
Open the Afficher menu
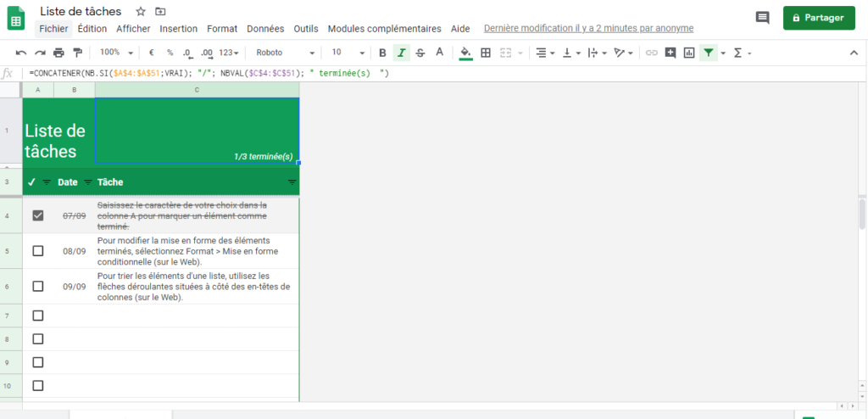tap(133, 29)
